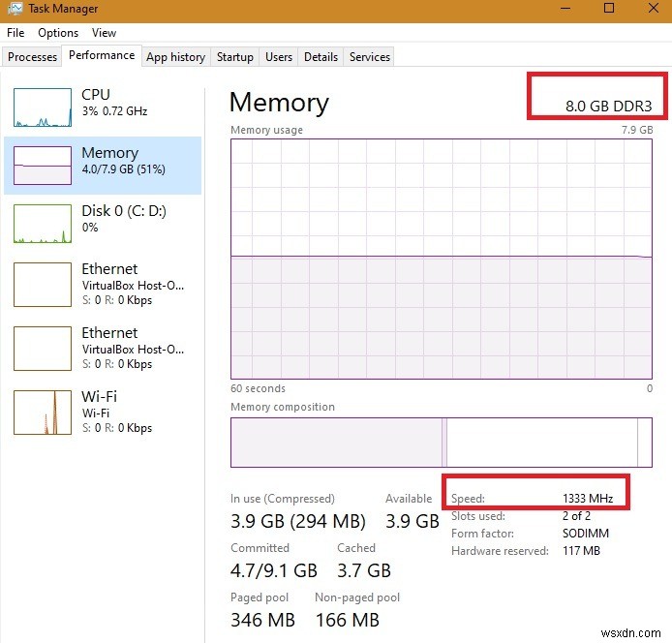This screenshot has width=672, height=643.
Task: Select the Memory mini graph thumbnail
Action: point(43,166)
